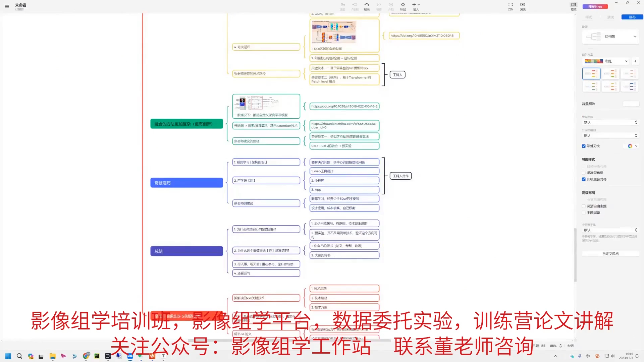Image resolution: width=644 pixels, height=362 pixels.
Task: Open the doi.org/10.1038/s43018-022-00416-8 link topic
Action: click(x=344, y=106)
